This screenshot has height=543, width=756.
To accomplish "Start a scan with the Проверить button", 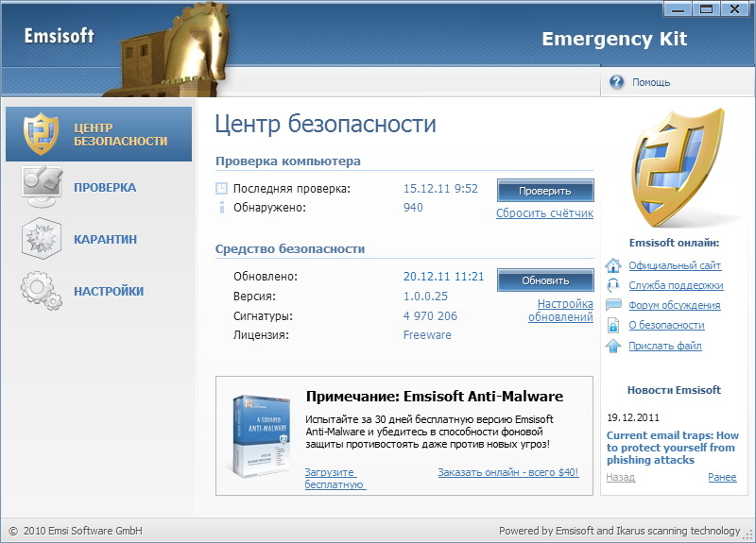I will (545, 191).
